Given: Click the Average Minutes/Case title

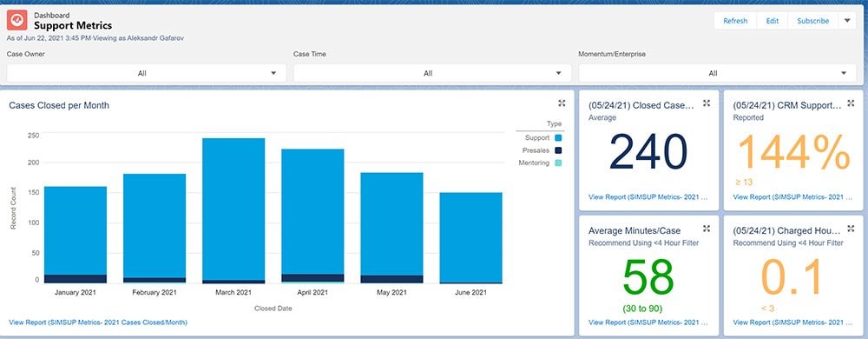Looking at the screenshot, I should click(635, 230).
